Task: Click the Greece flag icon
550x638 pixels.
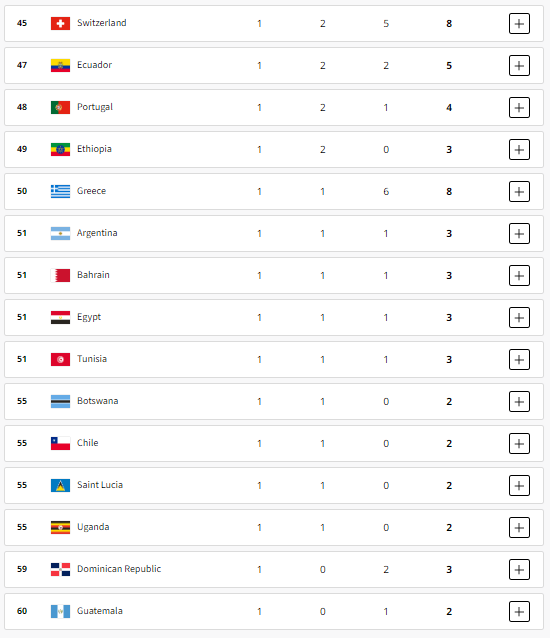Action: tap(60, 191)
